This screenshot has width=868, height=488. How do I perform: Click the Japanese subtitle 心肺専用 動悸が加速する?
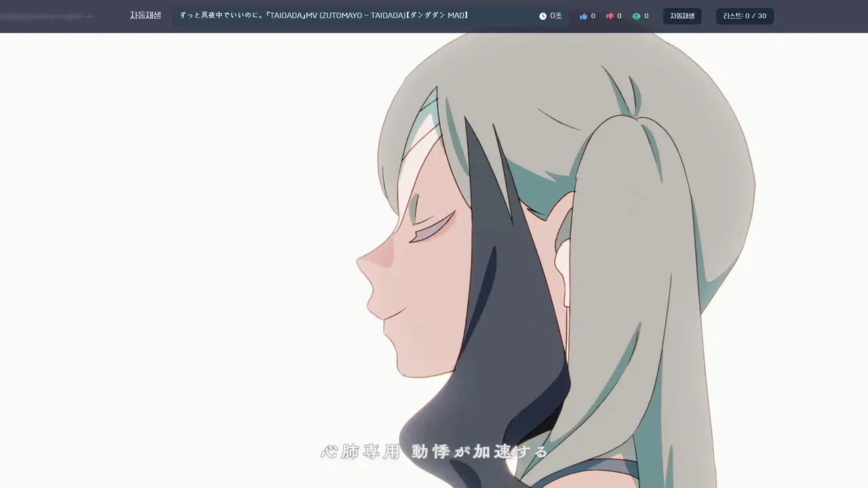coord(434,451)
